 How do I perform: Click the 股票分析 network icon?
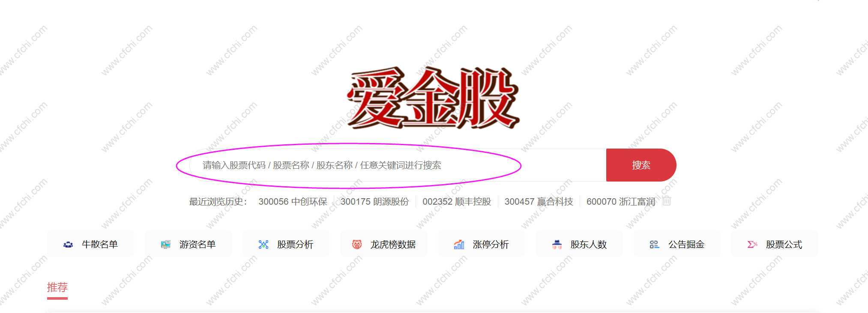(263, 244)
